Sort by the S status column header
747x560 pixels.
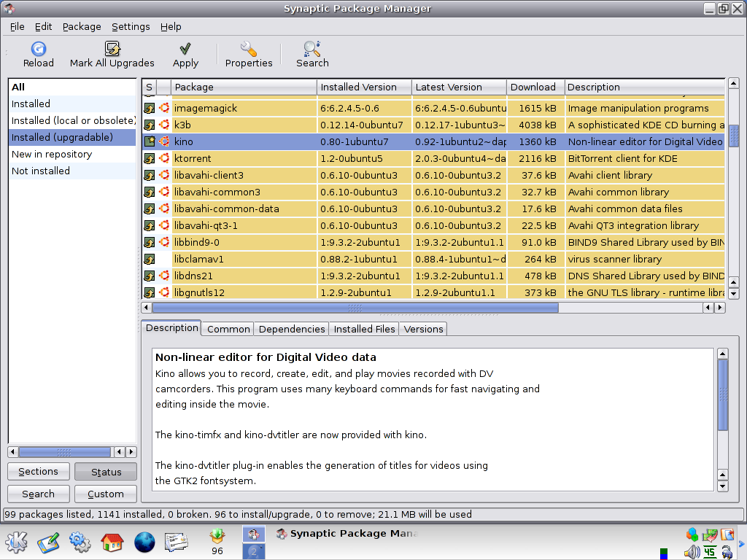[x=149, y=87]
